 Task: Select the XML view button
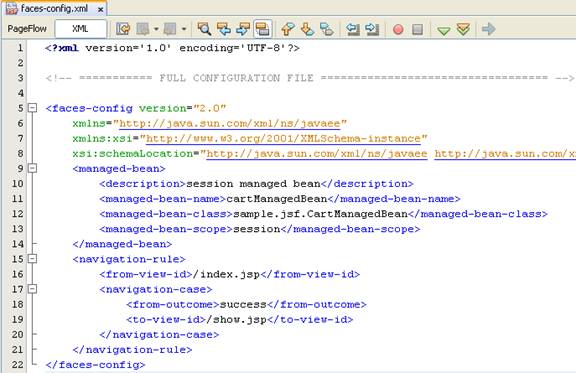pos(80,29)
